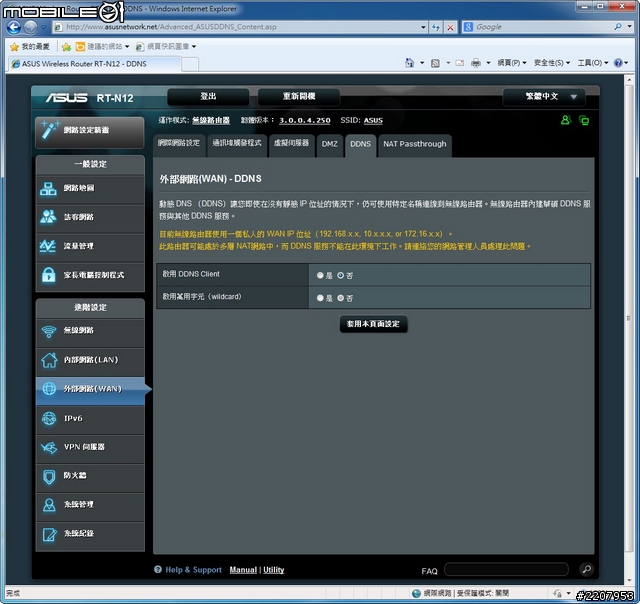Screen dimensions: 640x604
Task: Disable wildcard with the 否 radio
Action: [x=340, y=298]
